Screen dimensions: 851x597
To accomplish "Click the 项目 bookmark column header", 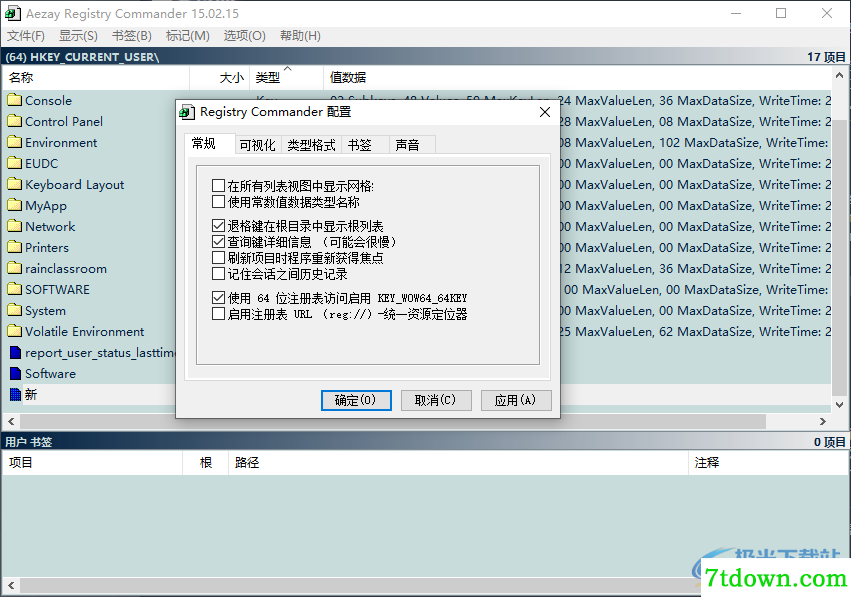I will pyautogui.click(x=92, y=462).
